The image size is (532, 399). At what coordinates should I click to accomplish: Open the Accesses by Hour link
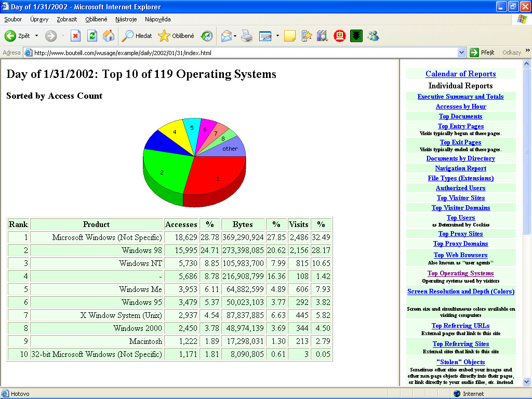[461, 106]
